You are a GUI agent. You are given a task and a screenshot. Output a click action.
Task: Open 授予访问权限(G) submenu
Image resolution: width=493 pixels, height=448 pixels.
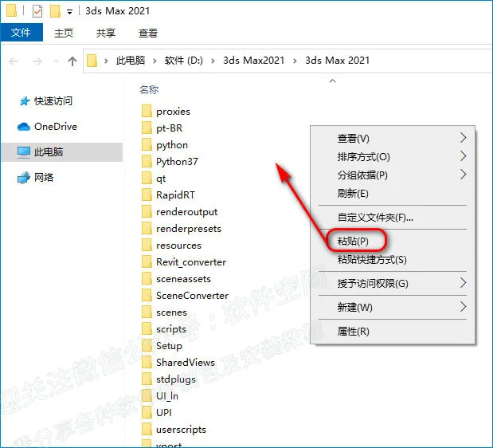(x=393, y=283)
